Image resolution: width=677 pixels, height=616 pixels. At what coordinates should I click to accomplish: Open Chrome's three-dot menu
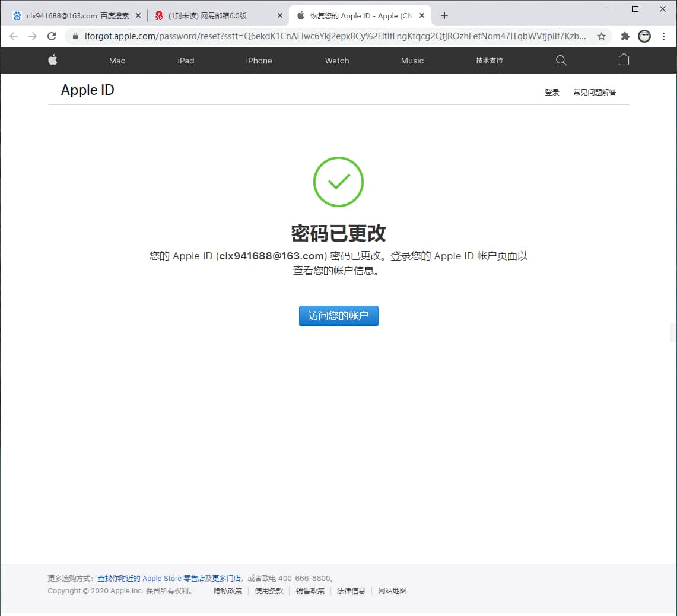663,36
